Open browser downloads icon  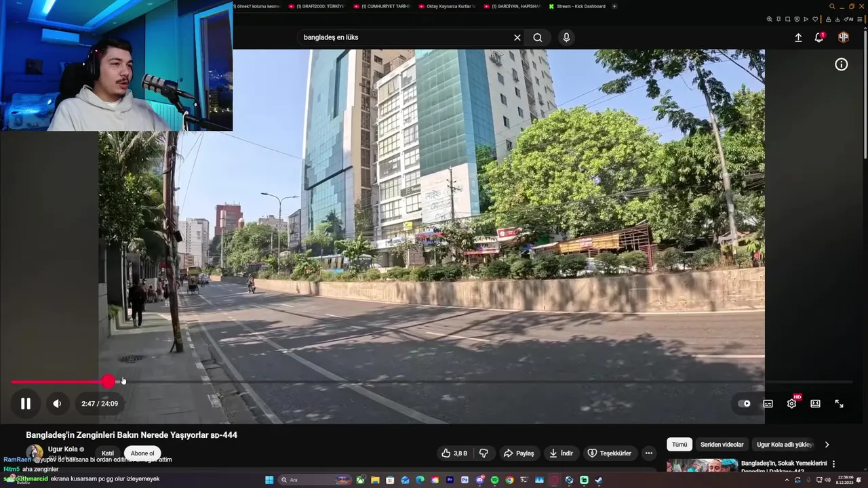point(837,19)
